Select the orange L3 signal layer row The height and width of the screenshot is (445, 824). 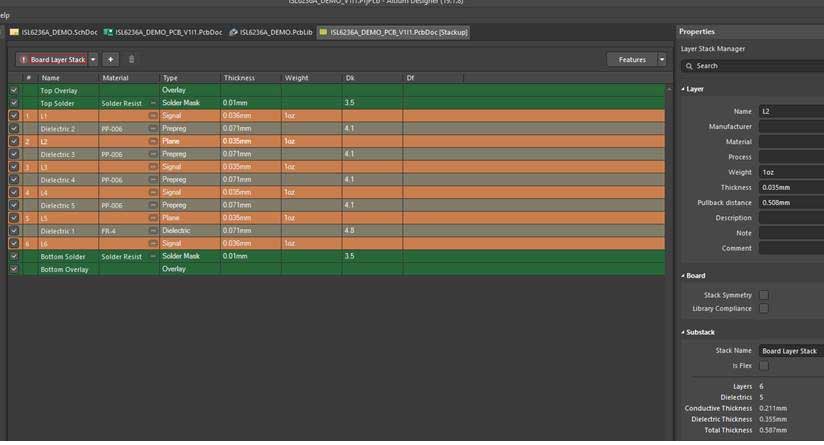coord(200,167)
